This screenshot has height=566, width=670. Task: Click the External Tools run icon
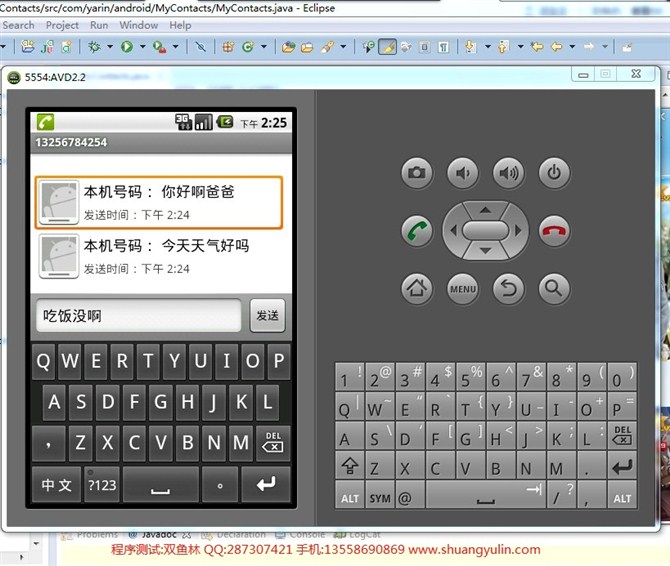click(159, 47)
